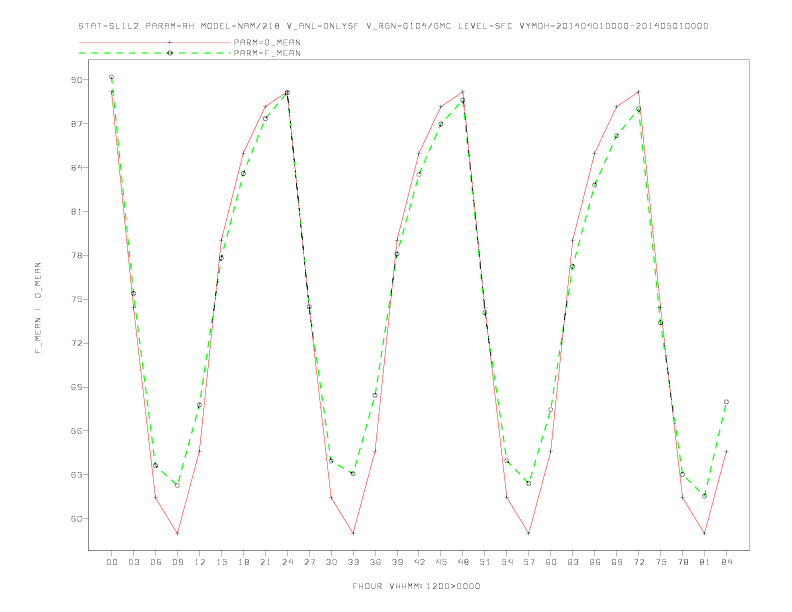The width and height of the screenshot is (792, 612).
Task: Click the green F_MEAN circle at hour 60
Action: pyautogui.click(x=551, y=410)
